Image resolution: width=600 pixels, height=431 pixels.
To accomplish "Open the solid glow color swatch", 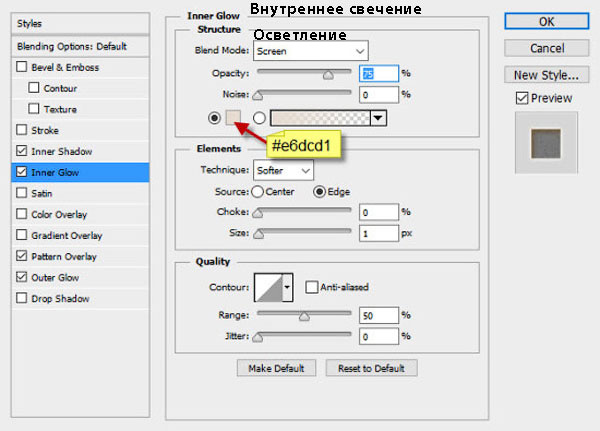I will click(233, 118).
